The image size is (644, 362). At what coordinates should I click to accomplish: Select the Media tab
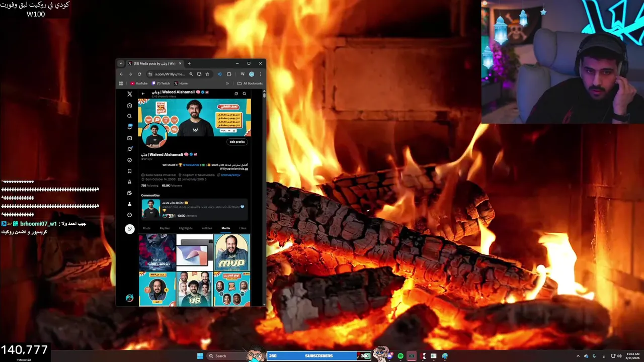coord(226,228)
